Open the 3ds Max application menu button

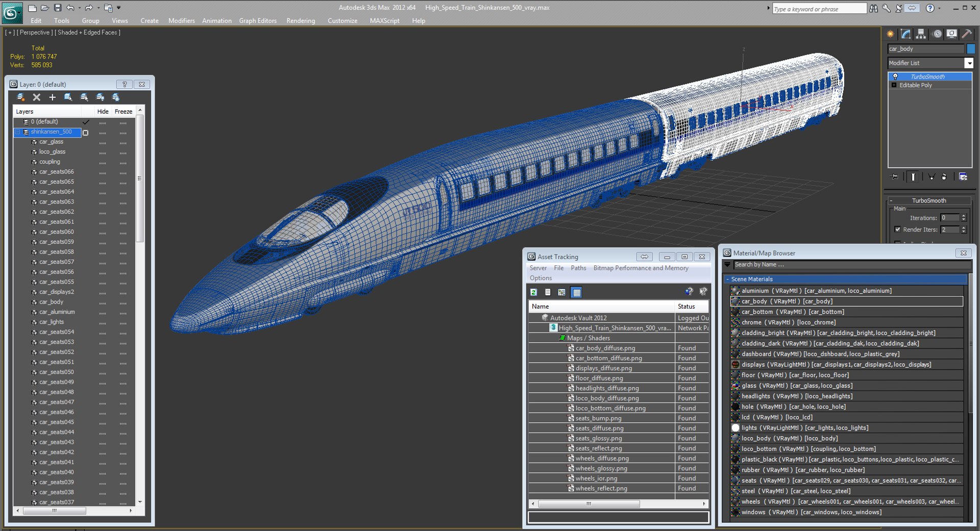(12, 12)
